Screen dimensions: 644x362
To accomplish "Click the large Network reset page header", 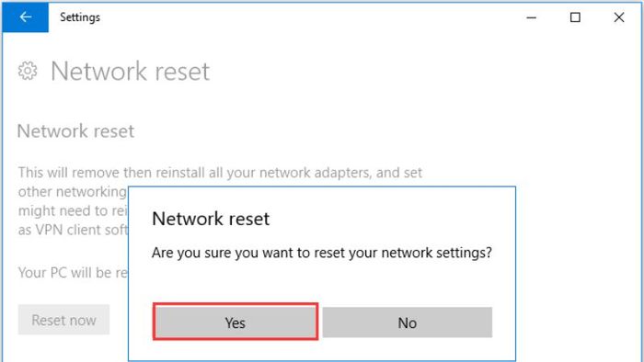I will 131,72.
